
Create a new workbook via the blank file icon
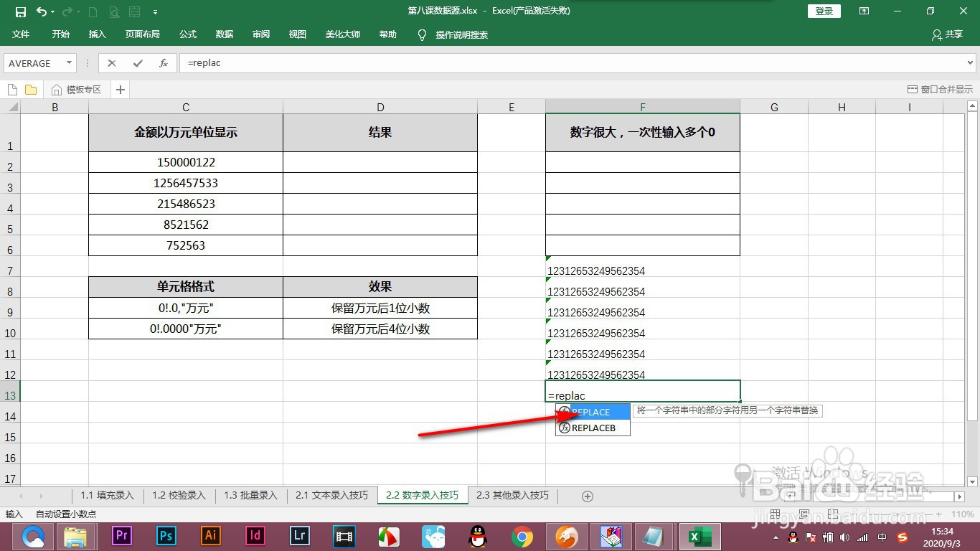[11, 89]
